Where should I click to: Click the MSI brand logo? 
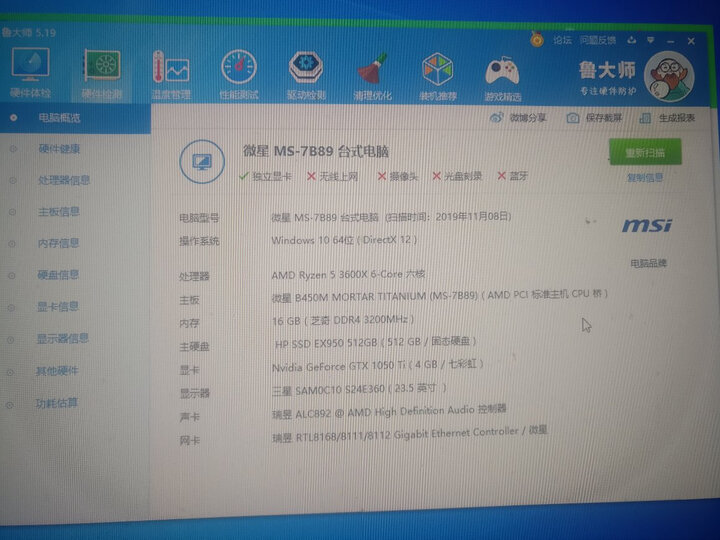point(647,225)
